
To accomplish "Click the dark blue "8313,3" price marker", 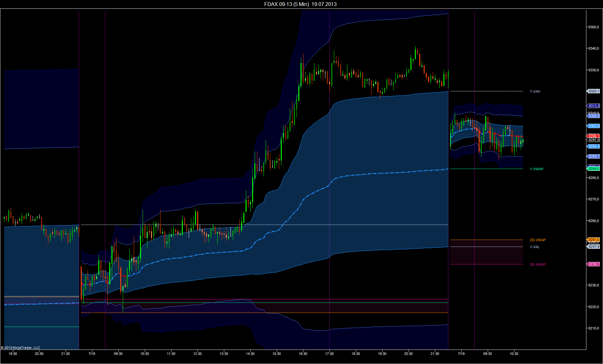I will (594, 106).
